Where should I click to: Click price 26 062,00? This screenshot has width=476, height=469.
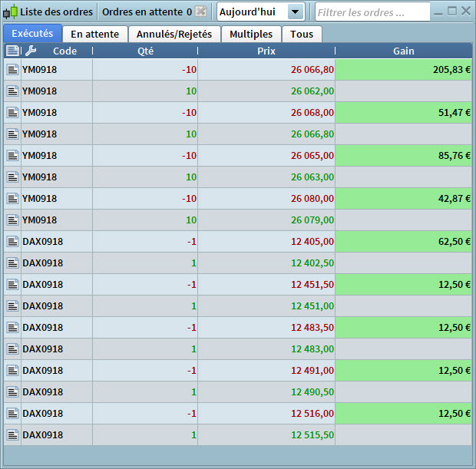[x=312, y=91]
